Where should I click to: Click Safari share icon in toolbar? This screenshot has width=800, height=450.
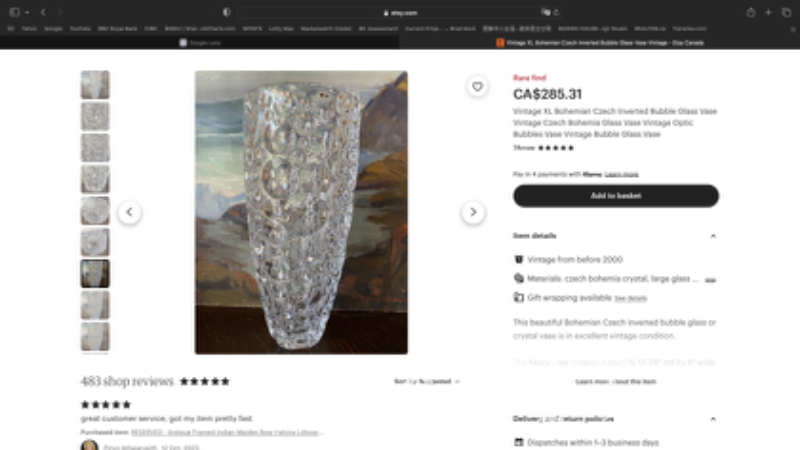pyautogui.click(x=751, y=12)
